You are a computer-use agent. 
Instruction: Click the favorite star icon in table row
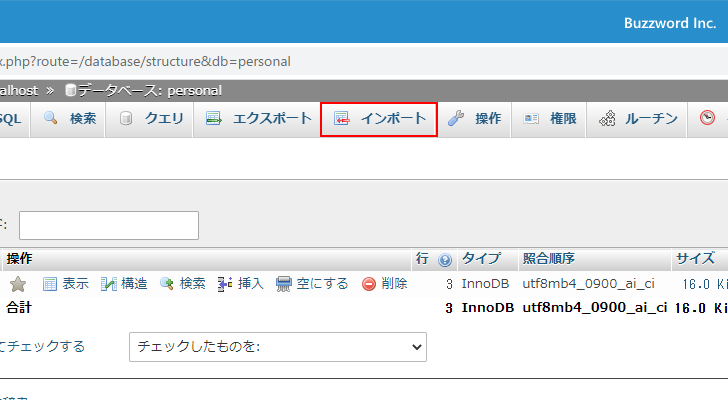[18, 284]
